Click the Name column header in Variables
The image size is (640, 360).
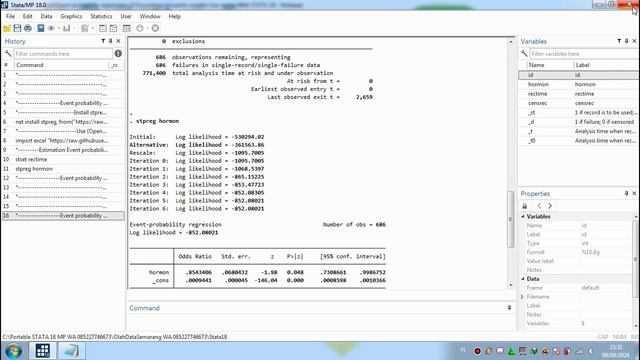(549, 65)
